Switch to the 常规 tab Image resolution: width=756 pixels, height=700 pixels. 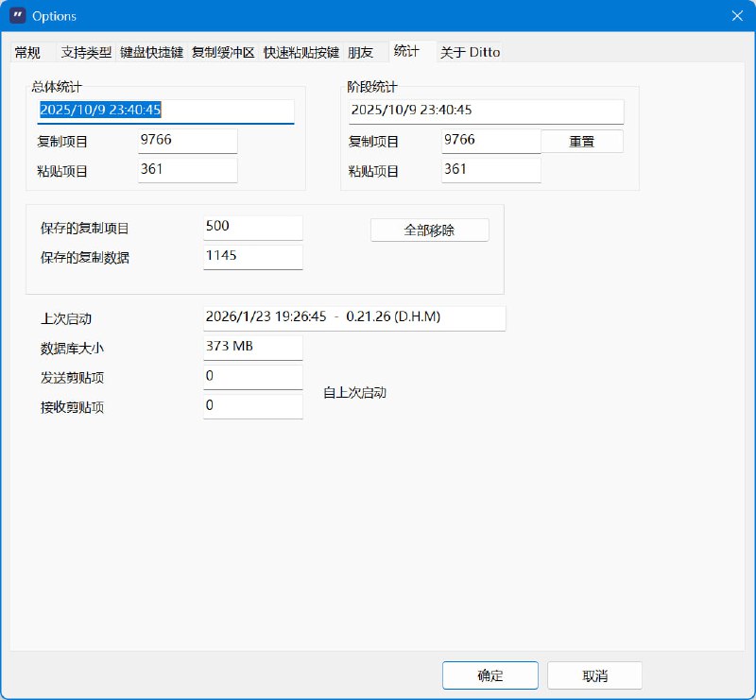(x=26, y=52)
